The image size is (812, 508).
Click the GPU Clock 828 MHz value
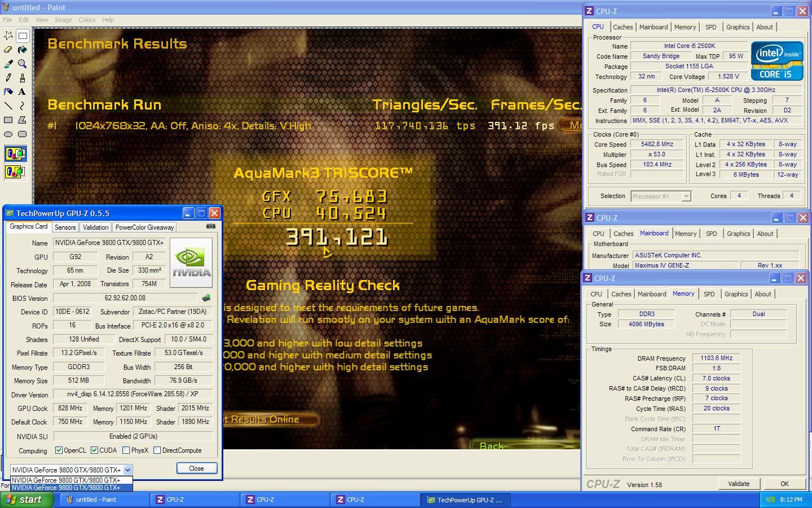coord(70,408)
